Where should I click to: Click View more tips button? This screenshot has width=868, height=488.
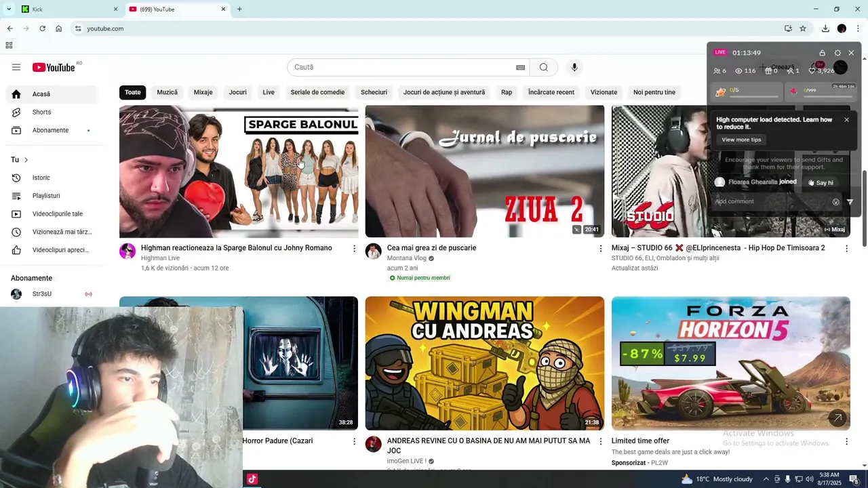741,140
